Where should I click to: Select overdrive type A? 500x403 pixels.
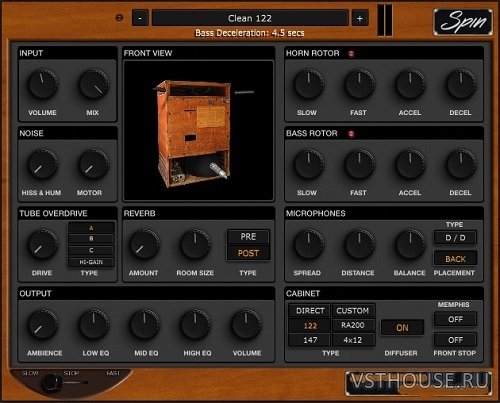pos(91,228)
